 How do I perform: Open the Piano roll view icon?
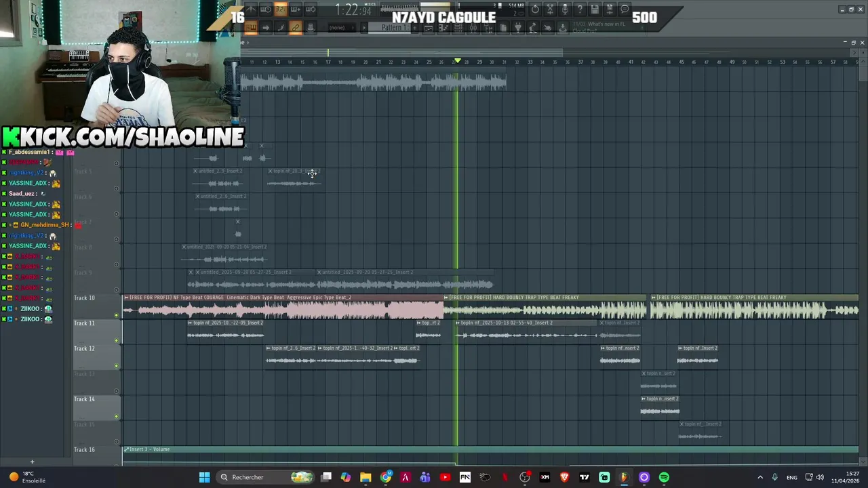click(x=445, y=28)
